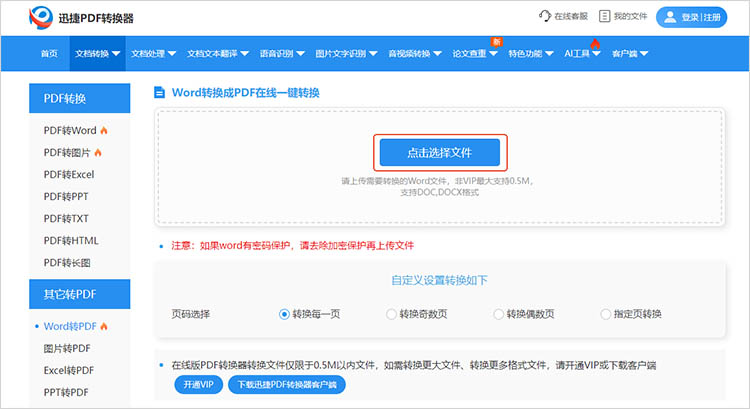Viewport: 750px width, 409px height.
Task: Click the document icon beside the page title
Action: [x=159, y=93]
